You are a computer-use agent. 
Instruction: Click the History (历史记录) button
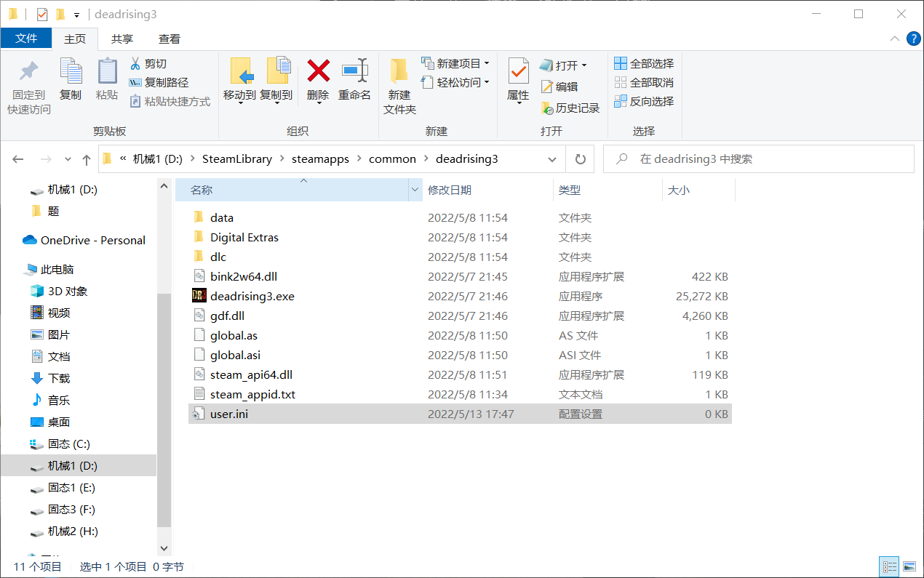(x=570, y=108)
